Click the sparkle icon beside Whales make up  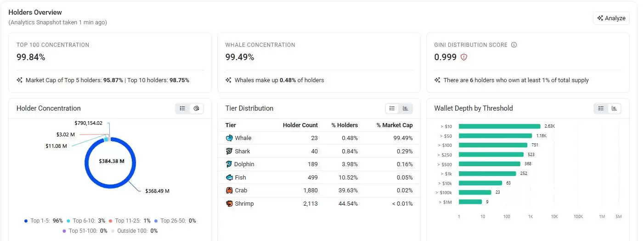(229, 80)
